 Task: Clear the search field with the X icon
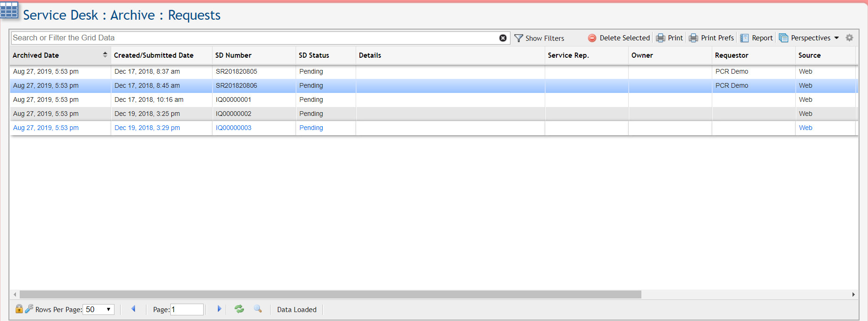503,38
